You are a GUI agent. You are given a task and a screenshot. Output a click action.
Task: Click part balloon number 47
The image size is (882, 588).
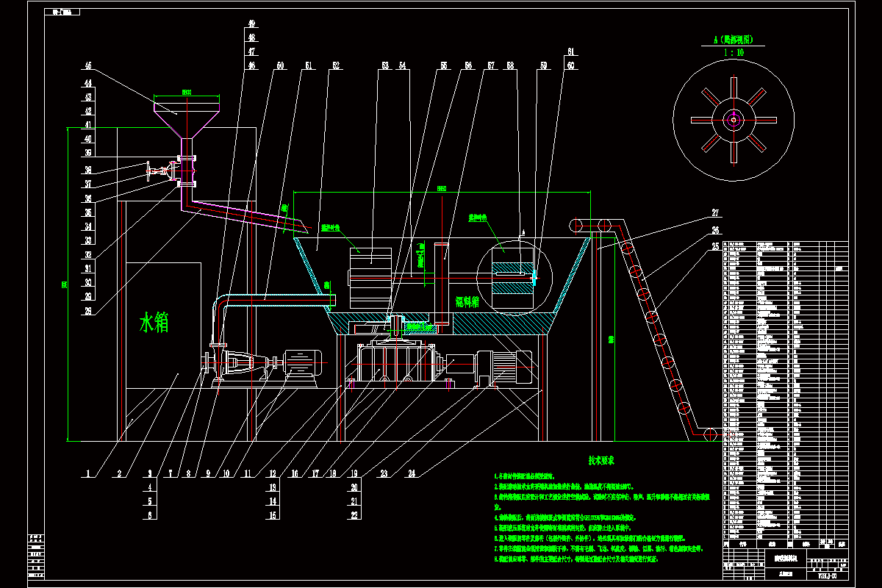tap(251, 52)
